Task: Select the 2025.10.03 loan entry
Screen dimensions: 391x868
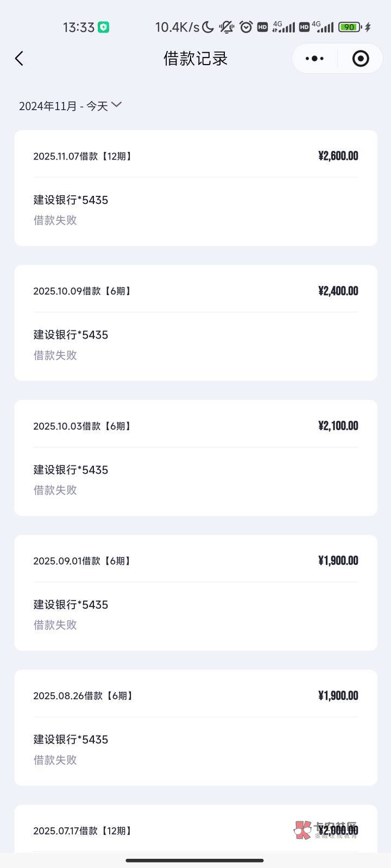Action: click(195, 457)
